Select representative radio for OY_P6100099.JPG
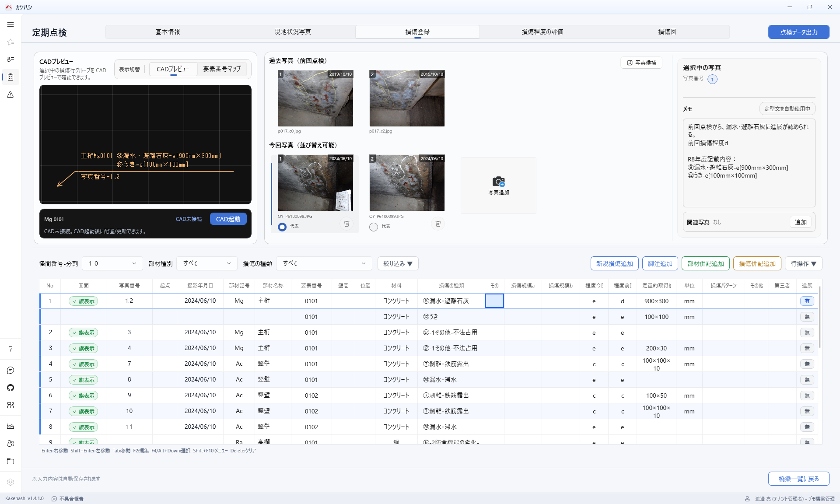 click(374, 227)
